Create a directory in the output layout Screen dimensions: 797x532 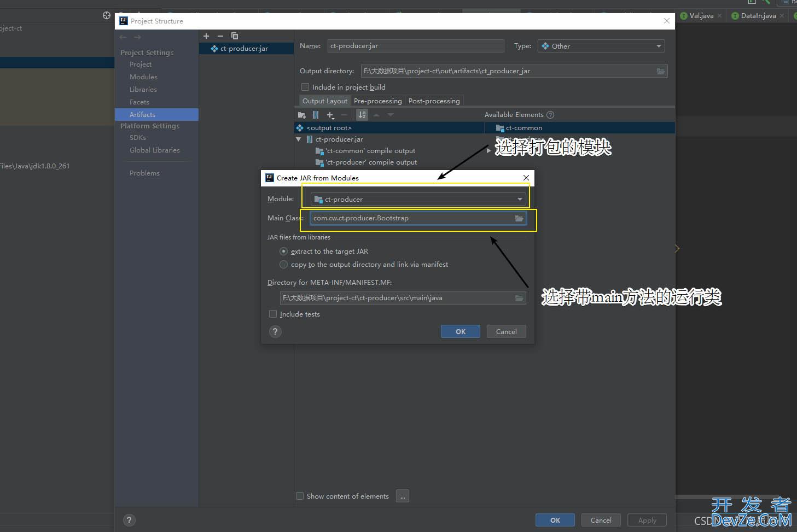301,115
